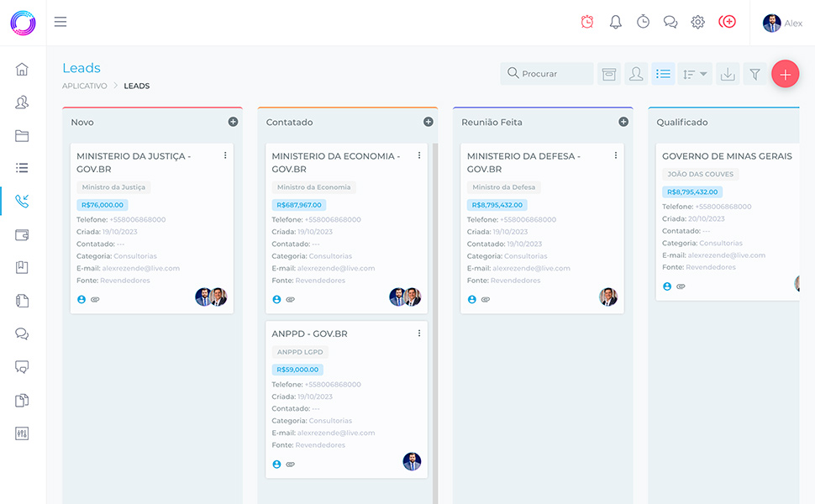The image size is (815, 504).
Task: Open the sort order dropdown
Action: click(x=695, y=74)
